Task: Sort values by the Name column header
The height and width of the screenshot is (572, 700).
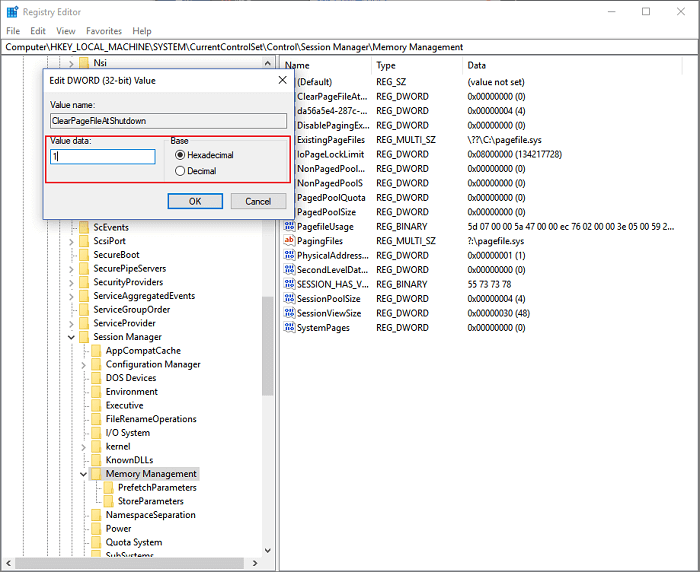Action: point(326,65)
